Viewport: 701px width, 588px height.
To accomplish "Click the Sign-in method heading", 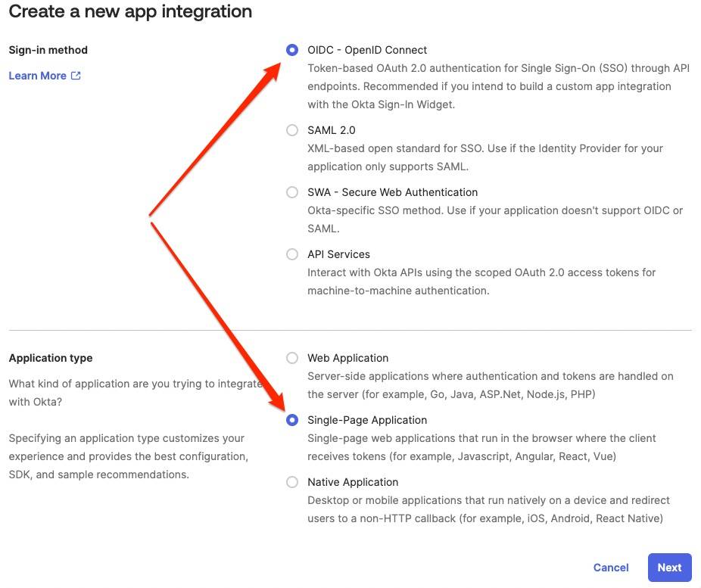I will 48,50.
